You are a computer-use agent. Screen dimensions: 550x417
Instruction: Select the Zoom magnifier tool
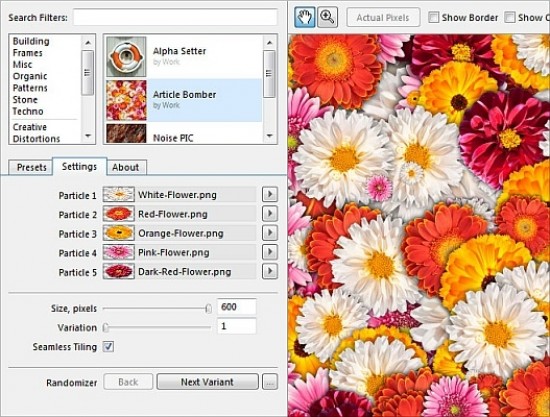click(x=327, y=17)
